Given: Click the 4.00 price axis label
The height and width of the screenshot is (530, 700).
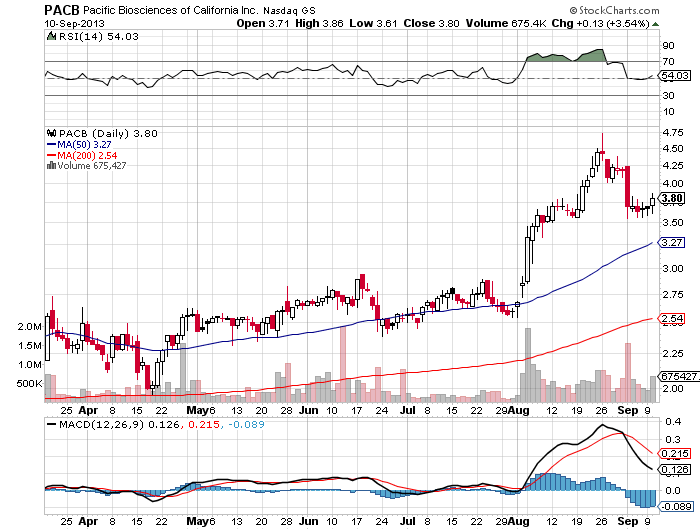Looking at the screenshot, I should [673, 183].
